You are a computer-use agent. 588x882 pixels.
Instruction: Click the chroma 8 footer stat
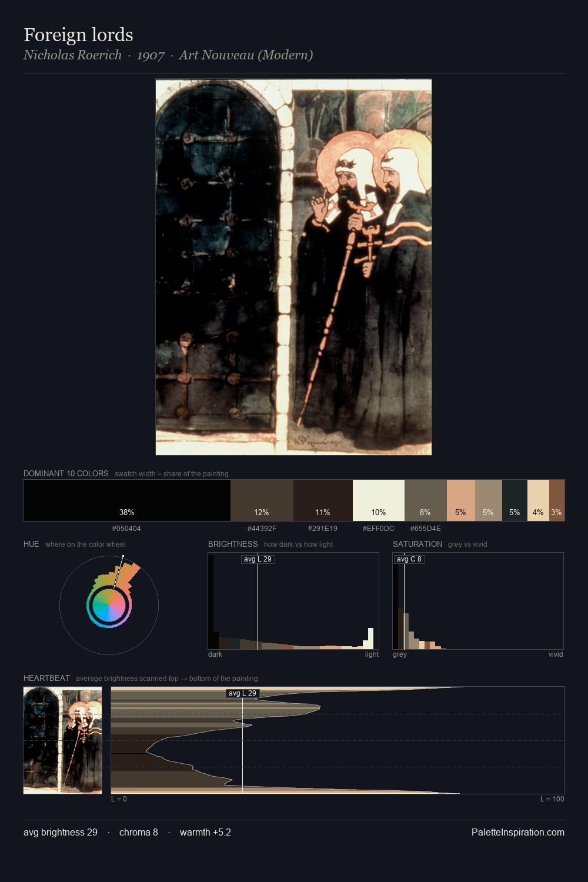(139, 832)
